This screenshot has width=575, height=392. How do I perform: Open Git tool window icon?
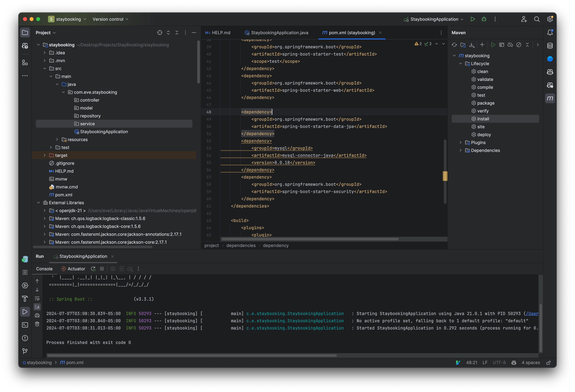(x=25, y=351)
